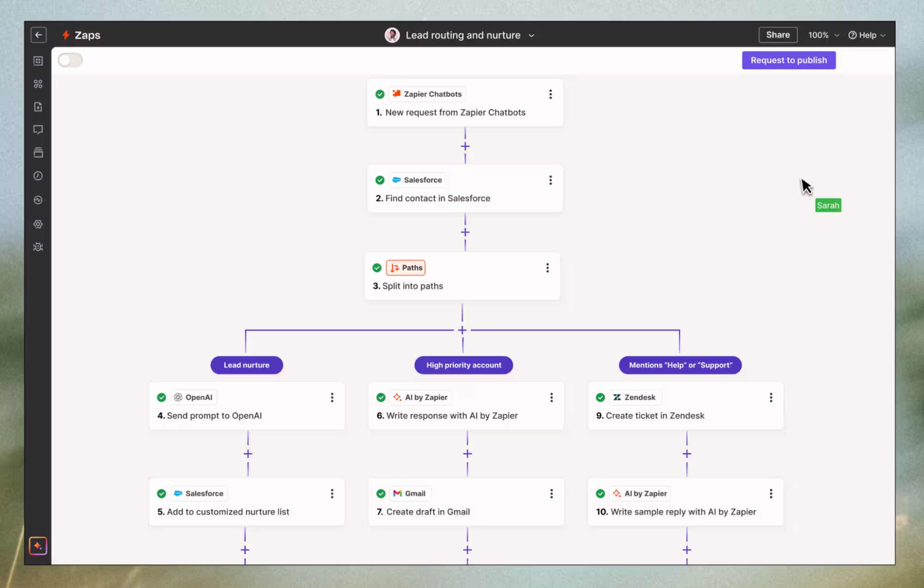Select the High priority account path label
924x588 pixels.
click(x=464, y=365)
